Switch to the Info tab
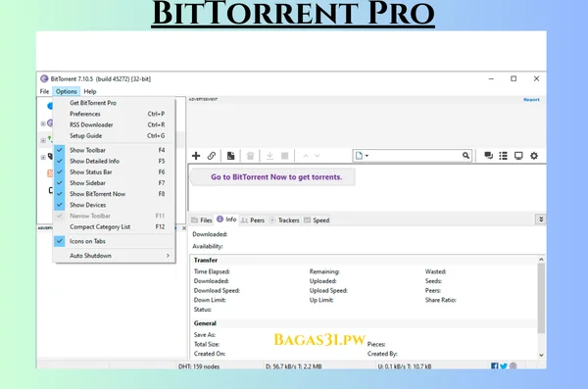This screenshot has height=389, width=588. pos(227,219)
